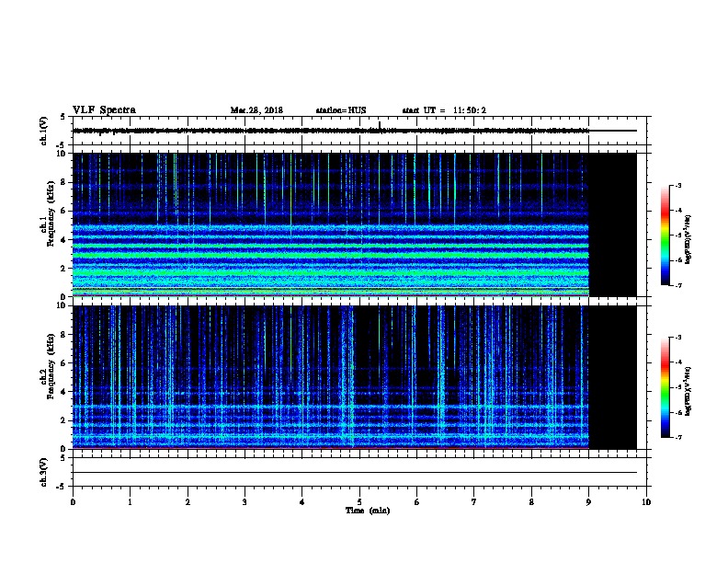Select the "start UT = 11:50: 2" text

pos(444,110)
